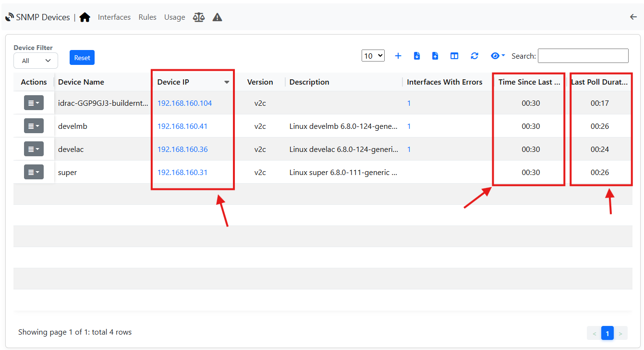Sort by Device IP column arrow

point(227,82)
